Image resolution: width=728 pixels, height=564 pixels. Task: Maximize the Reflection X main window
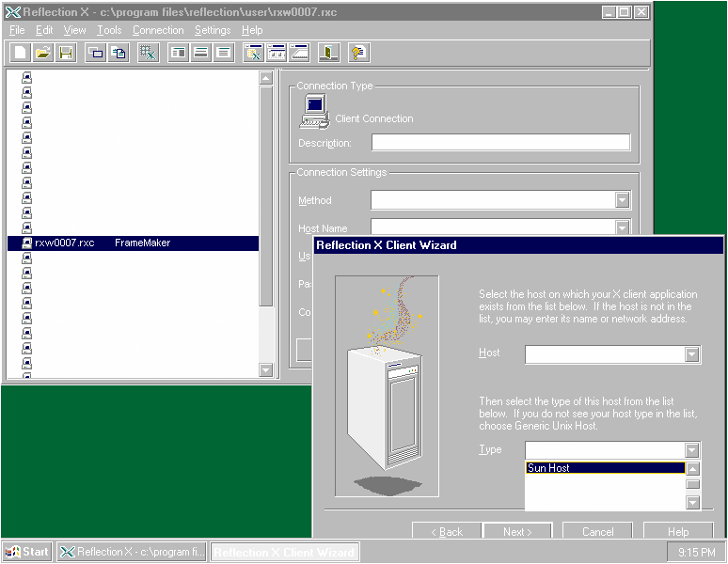tap(625, 12)
